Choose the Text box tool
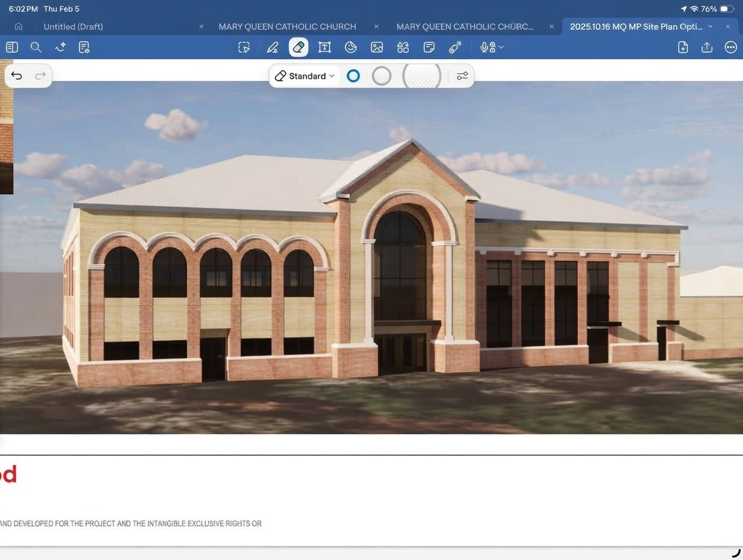Screen dimensions: 743x560 [x=324, y=47]
